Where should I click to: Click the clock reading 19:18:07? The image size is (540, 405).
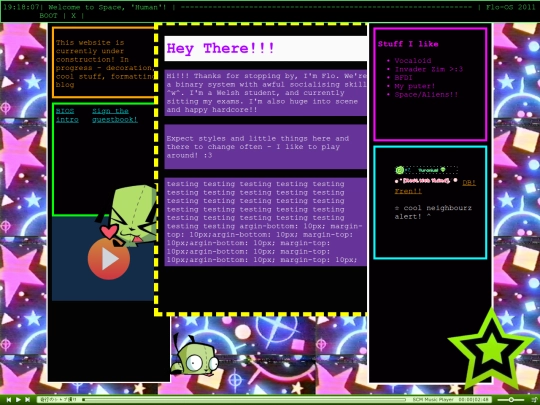pos(21,7)
